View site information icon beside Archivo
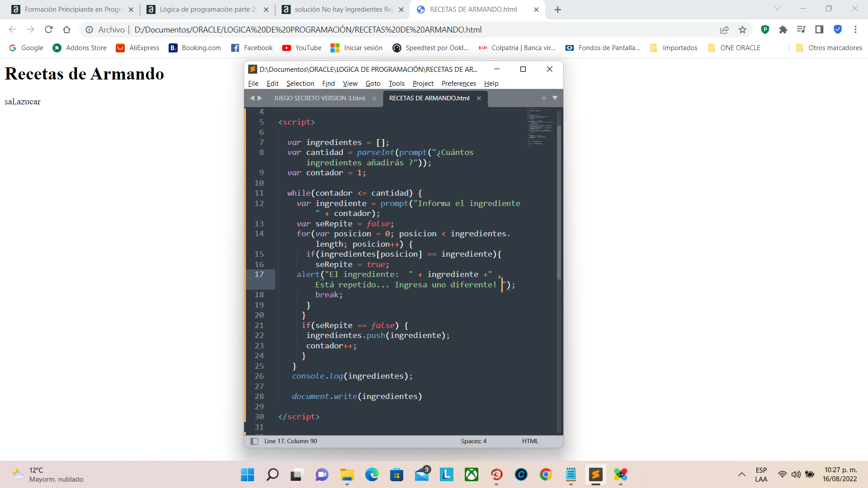 click(x=90, y=30)
